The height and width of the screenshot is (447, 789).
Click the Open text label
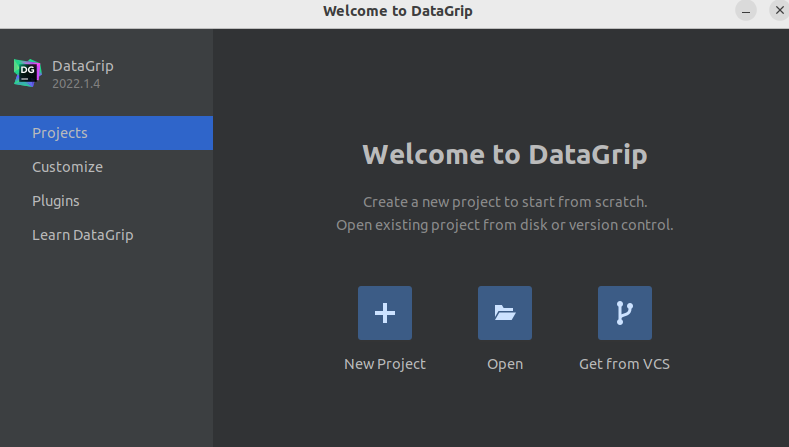pyautogui.click(x=505, y=364)
